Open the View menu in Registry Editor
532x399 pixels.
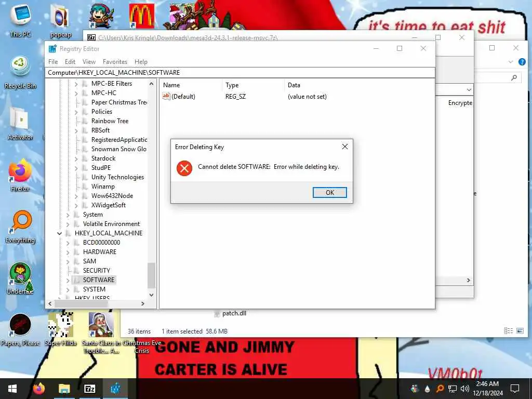coord(89,62)
